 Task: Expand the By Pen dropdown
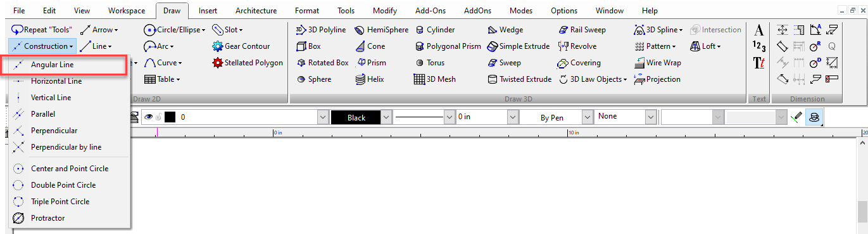(556, 117)
